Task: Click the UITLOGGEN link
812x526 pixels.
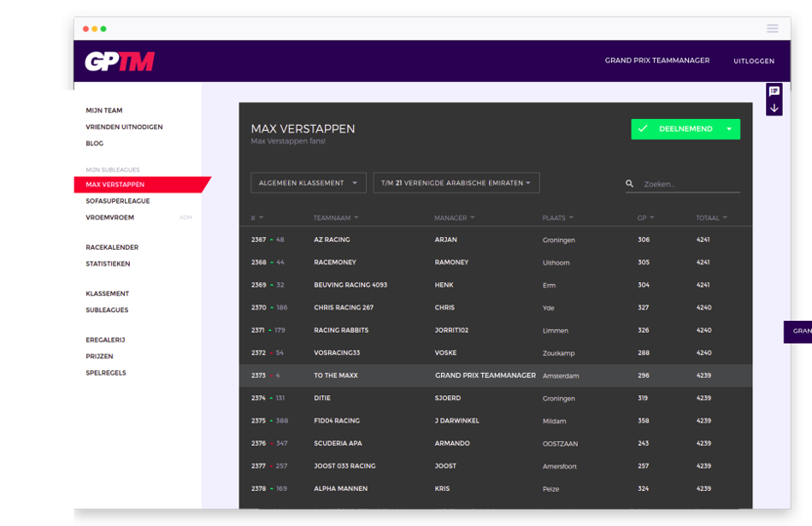Action: [754, 61]
